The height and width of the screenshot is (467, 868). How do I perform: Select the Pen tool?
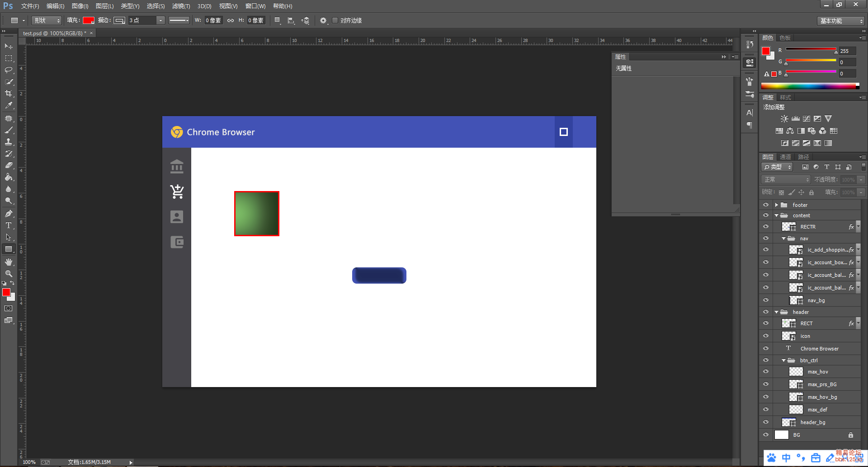click(x=9, y=214)
